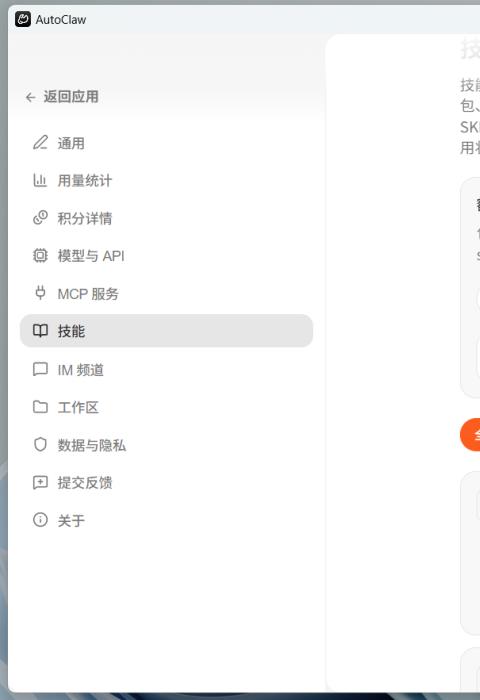Click the pencil icon for 通用
Screen dimensions: 480x700
tap(40, 143)
